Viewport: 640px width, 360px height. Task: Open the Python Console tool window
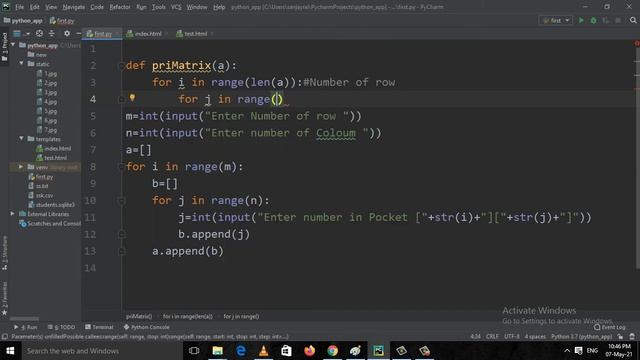(x=147, y=327)
